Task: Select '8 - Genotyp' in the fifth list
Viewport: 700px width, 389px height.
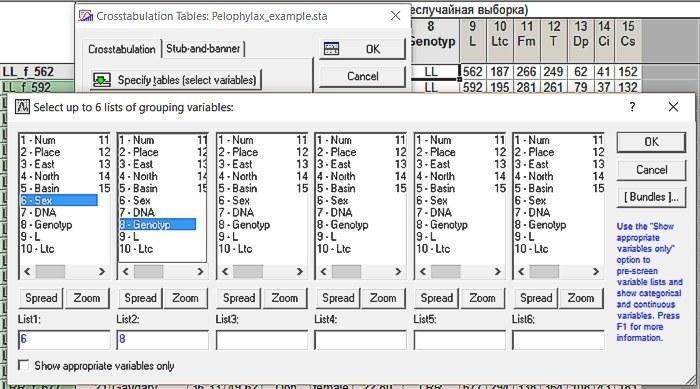Action: click(442, 225)
